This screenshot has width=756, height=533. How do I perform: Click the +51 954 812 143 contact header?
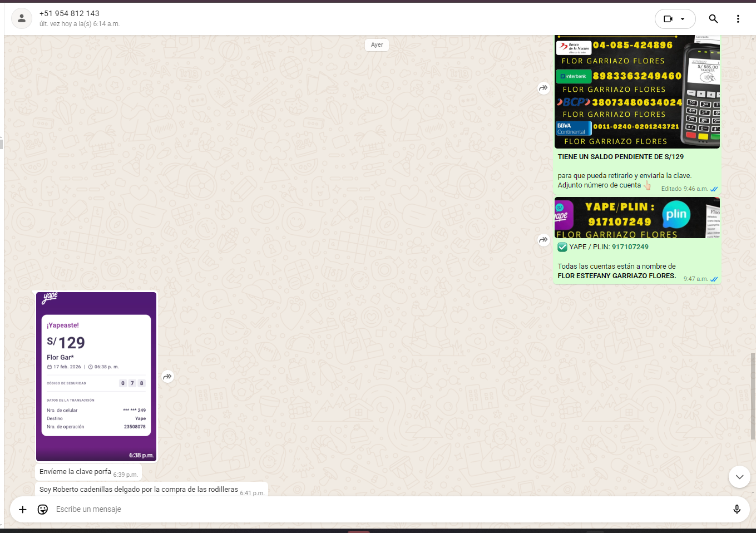(x=70, y=13)
